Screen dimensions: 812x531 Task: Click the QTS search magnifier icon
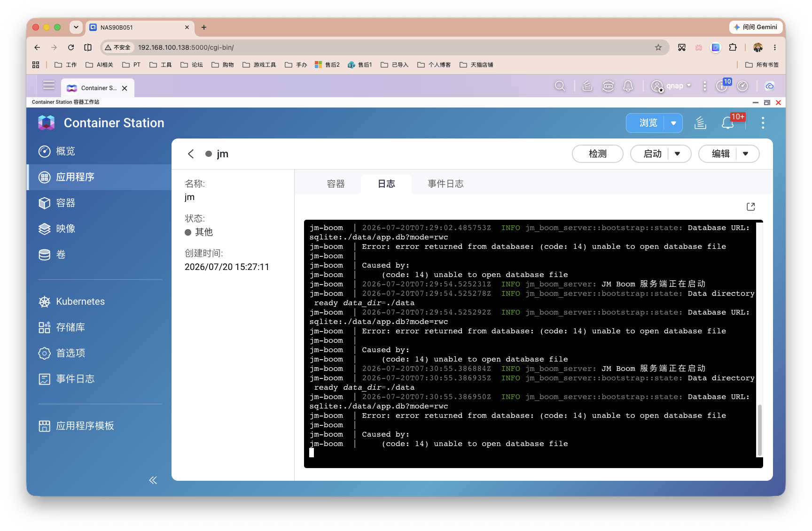[x=560, y=86]
